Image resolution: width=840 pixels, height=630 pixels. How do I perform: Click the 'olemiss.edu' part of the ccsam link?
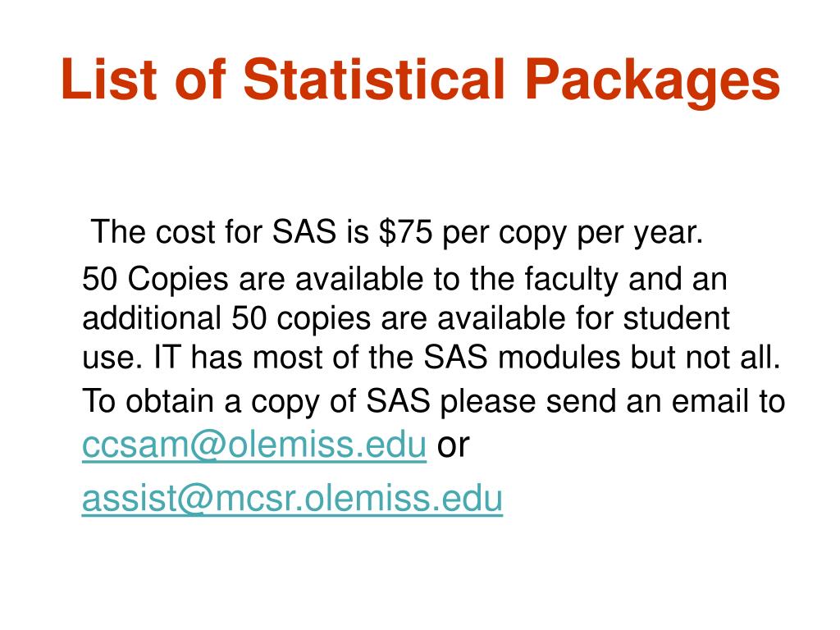coord(327,445)
